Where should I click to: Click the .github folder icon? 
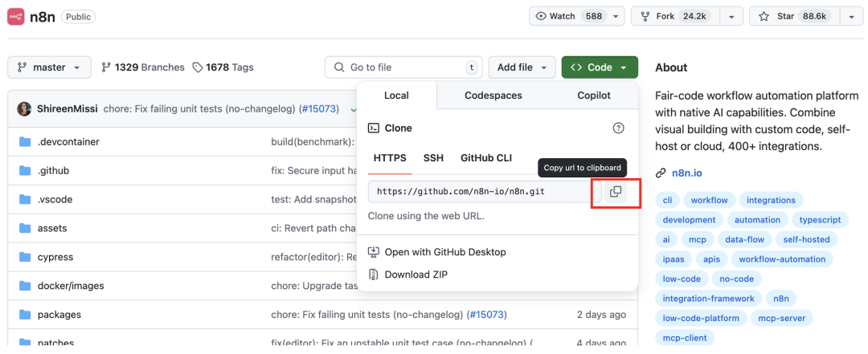(x=24, y=171)
